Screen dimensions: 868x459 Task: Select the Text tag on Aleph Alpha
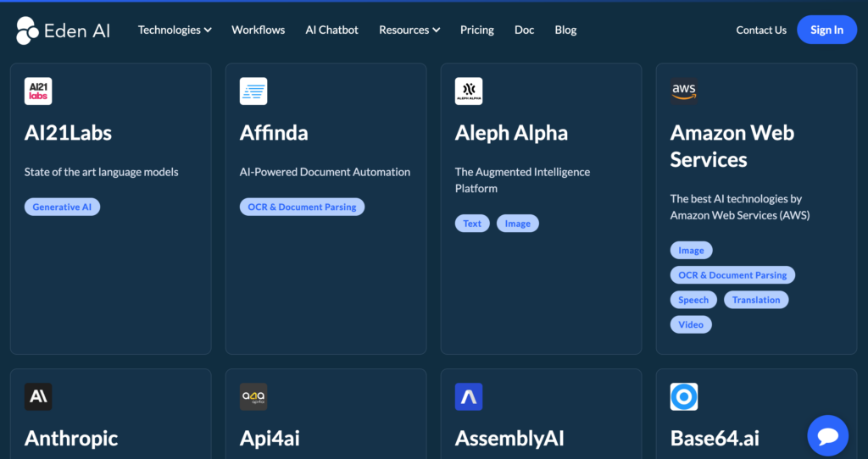[472, 224]
